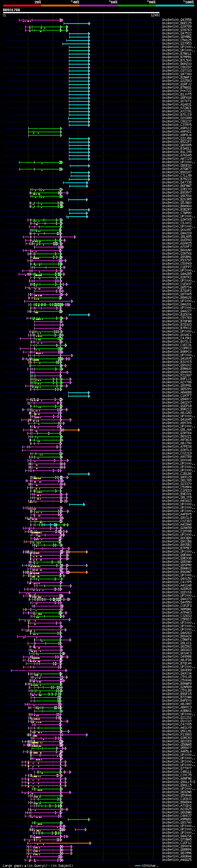Open hit UniRef100_Q39763
This screenshot has width=197, height=868.
(177, 30)
